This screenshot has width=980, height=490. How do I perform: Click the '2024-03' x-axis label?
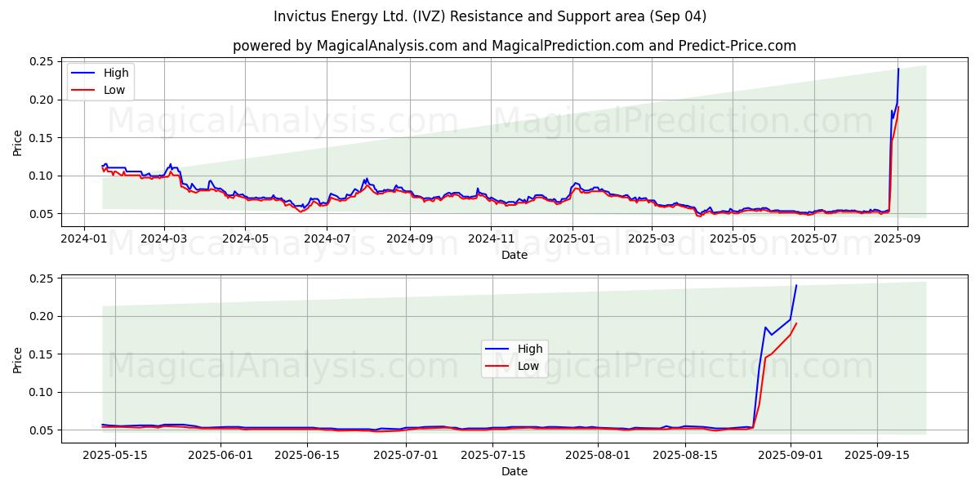tap(164, 238)
